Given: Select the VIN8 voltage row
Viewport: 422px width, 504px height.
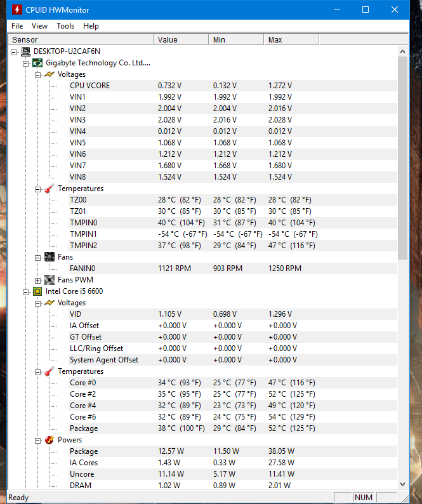Looking at the screenshot, I should [x=233, y=177].
